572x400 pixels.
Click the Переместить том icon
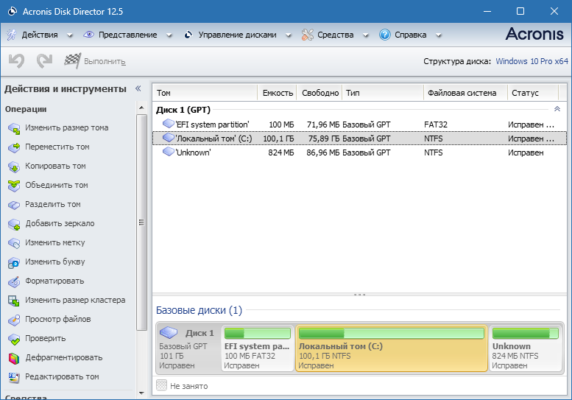point(14,147)
